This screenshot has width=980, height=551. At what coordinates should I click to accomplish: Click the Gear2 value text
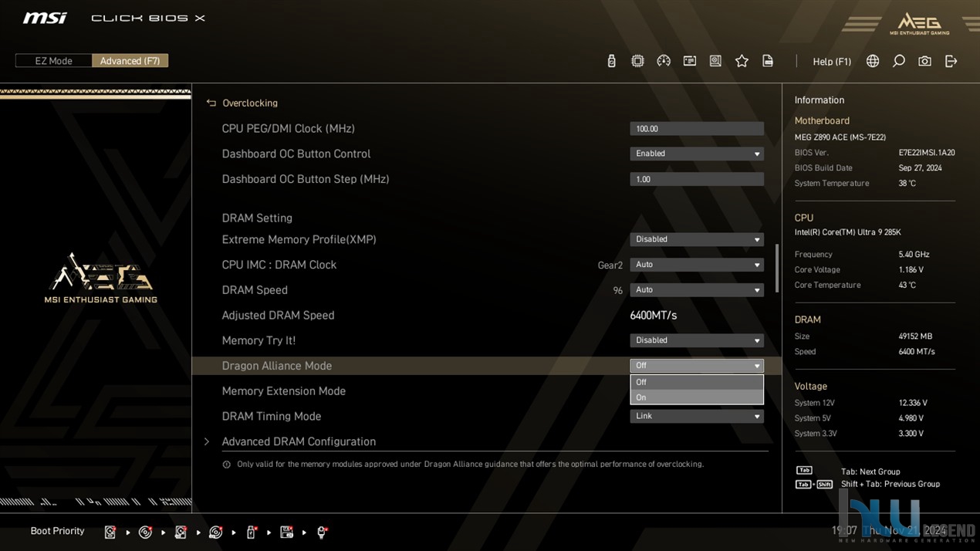tap(610, 265)
